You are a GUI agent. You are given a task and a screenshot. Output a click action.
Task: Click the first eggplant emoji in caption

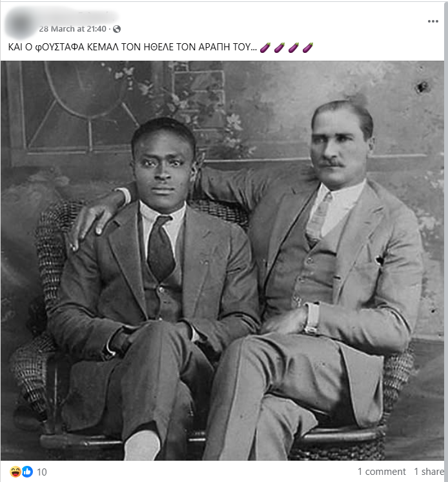coord(265,48)
